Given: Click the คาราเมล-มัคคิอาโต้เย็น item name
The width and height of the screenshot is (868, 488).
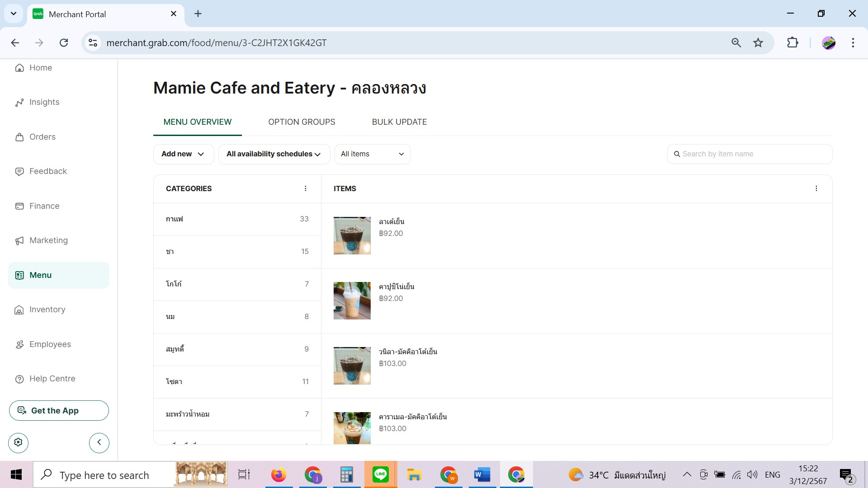Looking at the screenshot, I should 413,417.
